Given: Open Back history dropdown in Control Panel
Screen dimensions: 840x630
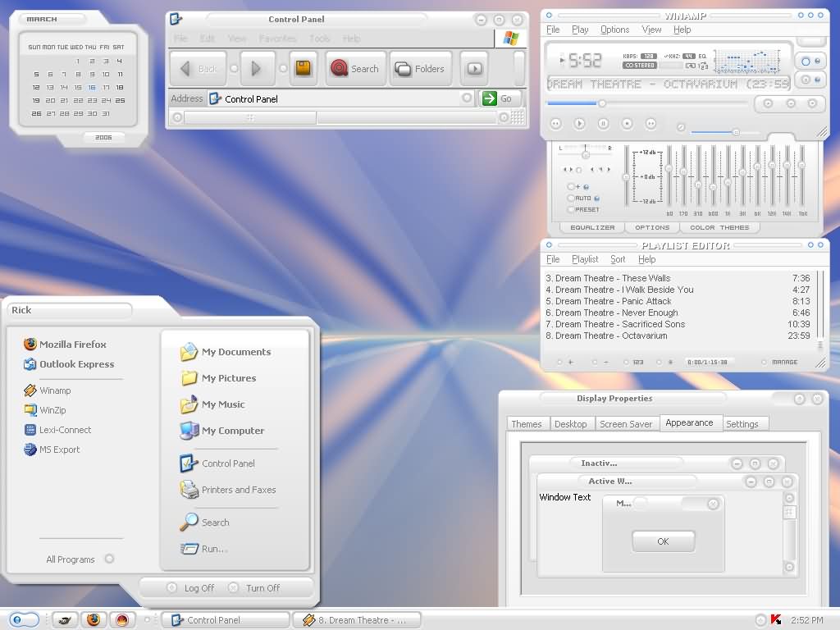Looking at the screenshot, I should 234,69.
